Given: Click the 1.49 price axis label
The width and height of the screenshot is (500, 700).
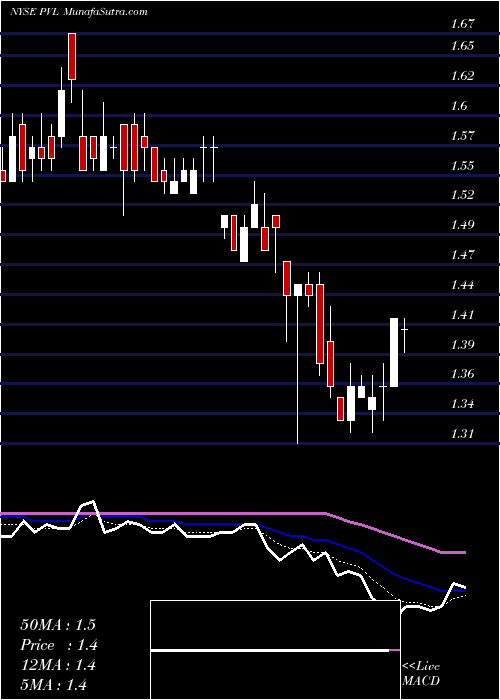Looking at the screenshot, I should tap(464, 225).
